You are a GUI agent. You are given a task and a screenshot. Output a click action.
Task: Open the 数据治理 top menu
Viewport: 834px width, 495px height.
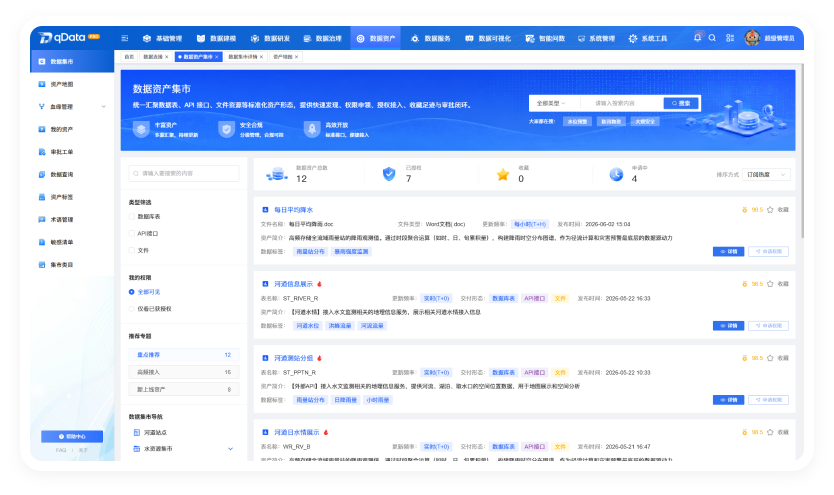(322, 38)
